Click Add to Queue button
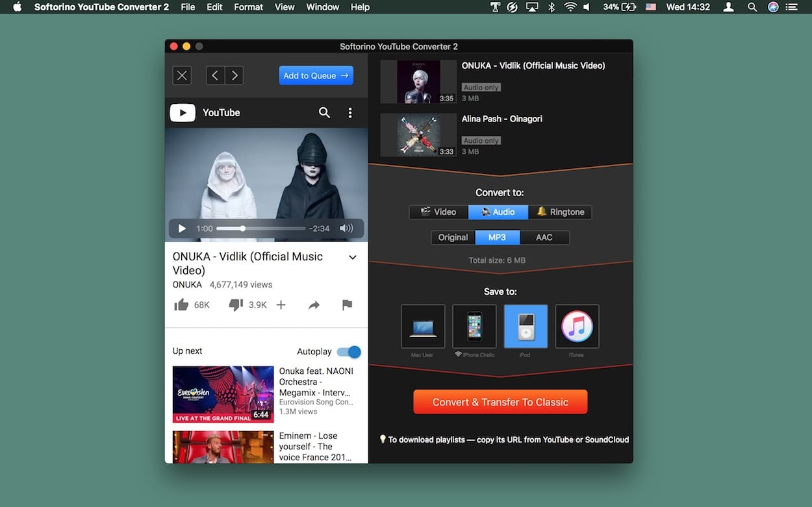This screenshot has width=812, height=507. (316, 75)
